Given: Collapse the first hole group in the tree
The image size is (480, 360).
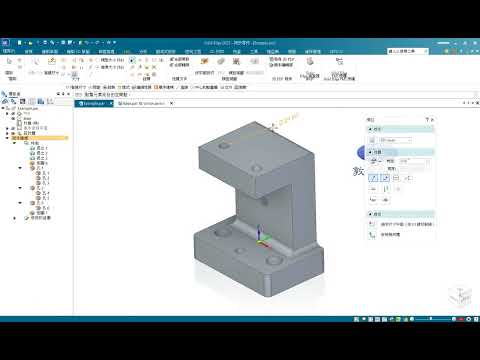Looking at the screenshot, I should pyautogui.click(x=20, y=168).
